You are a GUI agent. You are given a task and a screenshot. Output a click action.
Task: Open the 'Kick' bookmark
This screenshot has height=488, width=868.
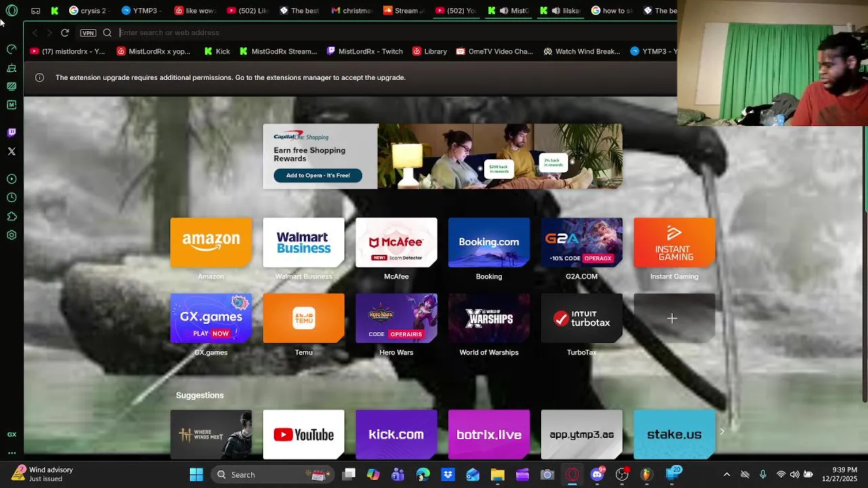(x=217, y=52)
